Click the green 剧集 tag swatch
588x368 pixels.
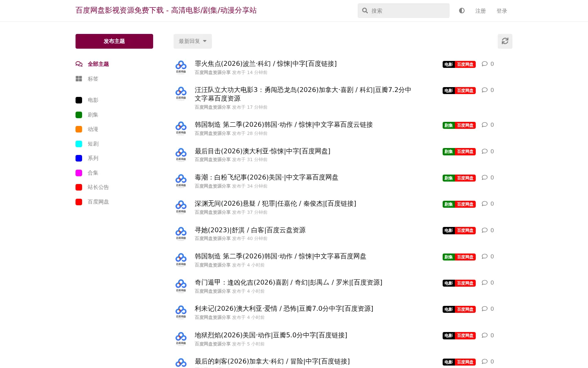pyautogui.click(x=79, y=115)
